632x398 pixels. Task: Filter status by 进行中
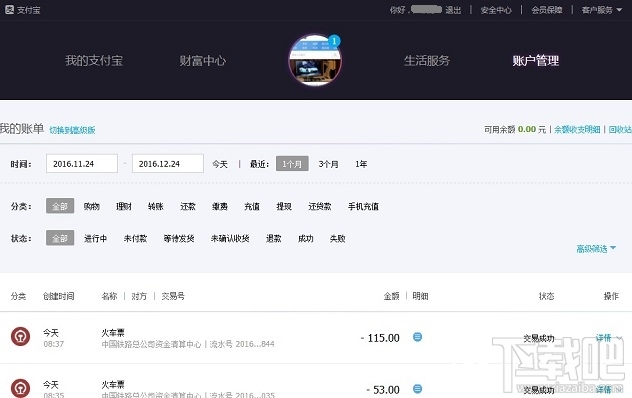[95, 238]
